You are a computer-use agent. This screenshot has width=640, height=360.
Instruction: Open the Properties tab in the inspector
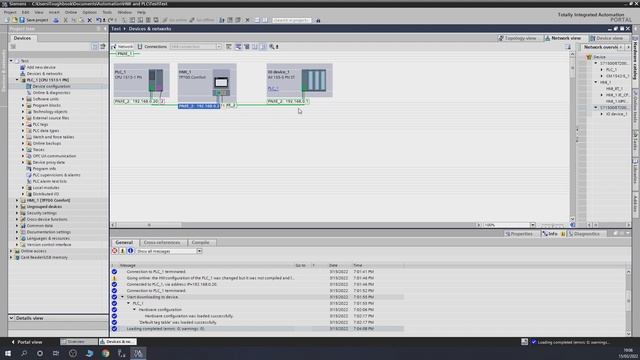coord(519,234)
